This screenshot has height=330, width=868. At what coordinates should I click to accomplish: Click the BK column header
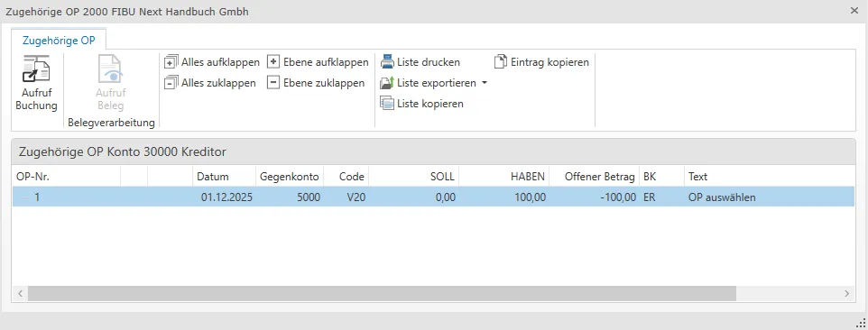[661, 177]
